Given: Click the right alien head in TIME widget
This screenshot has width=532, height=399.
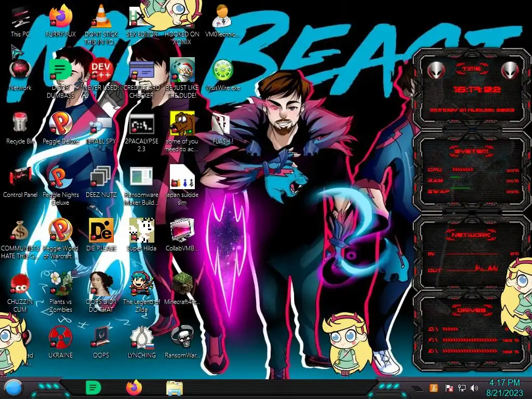Looking at the screenshot, I should (x=510, y=70).
